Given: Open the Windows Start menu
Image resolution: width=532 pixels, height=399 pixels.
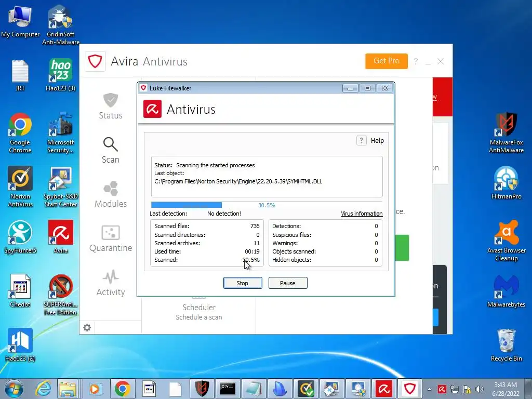Looking at the screenshot, I should pyautogui.click(x=14, y=389).
